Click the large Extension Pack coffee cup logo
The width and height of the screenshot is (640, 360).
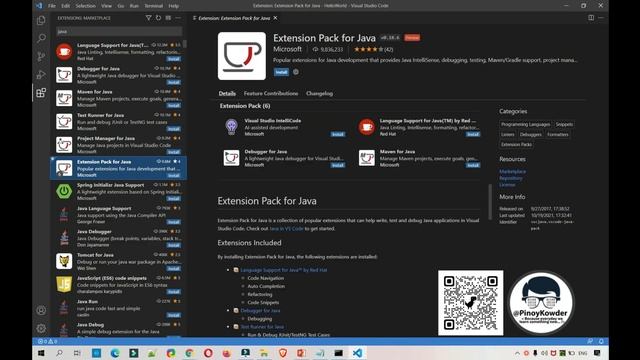coord(242,56)
